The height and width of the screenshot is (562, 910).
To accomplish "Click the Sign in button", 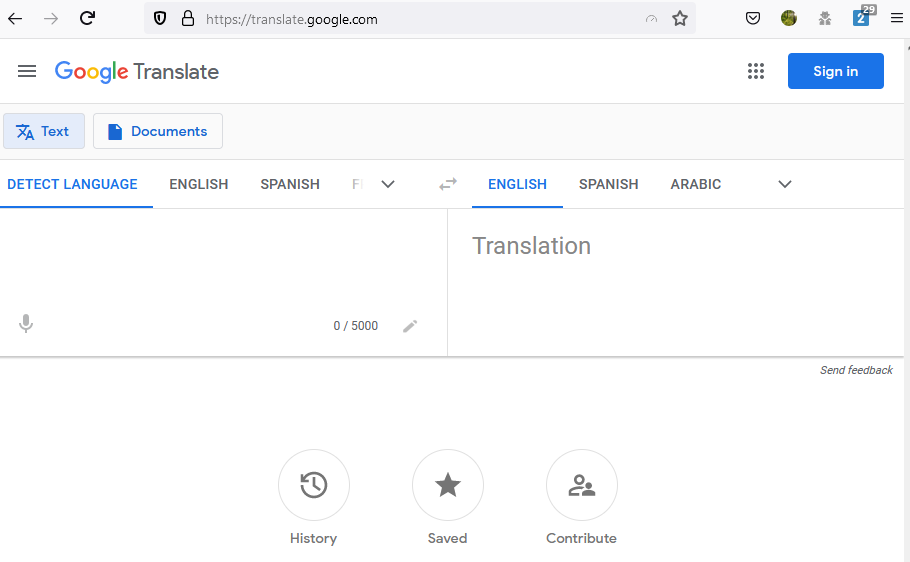I will coord(835,71).
